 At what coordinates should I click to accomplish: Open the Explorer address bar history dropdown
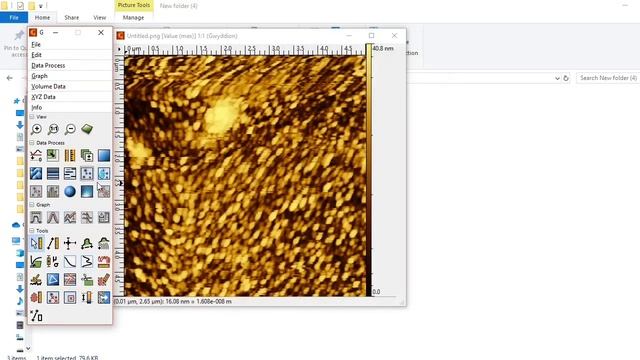point(557,78)
